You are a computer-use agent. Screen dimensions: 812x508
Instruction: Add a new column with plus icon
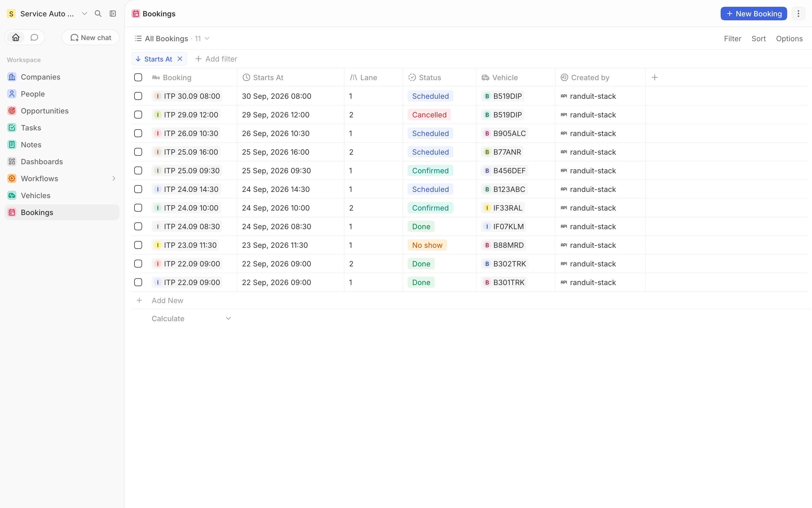654,78
